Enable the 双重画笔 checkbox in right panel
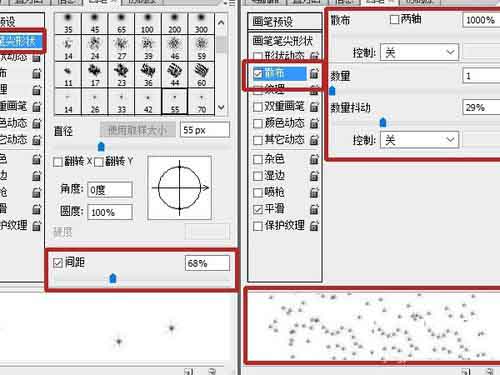This screenshot has height=375, width=500. pyautogui.click(x=258, y=107)
